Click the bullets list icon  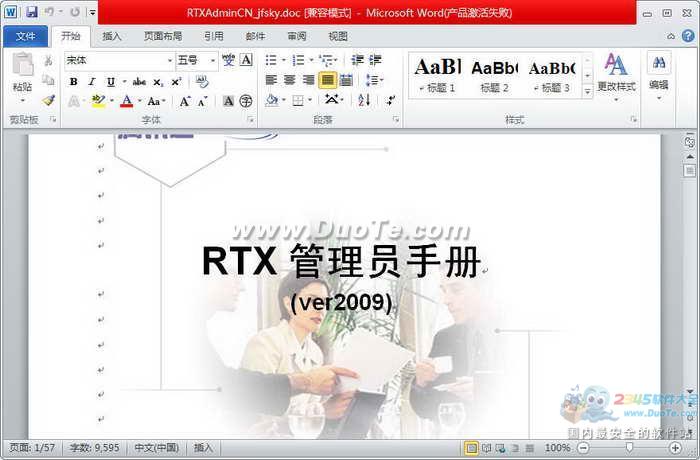click(x=271, y=60)
